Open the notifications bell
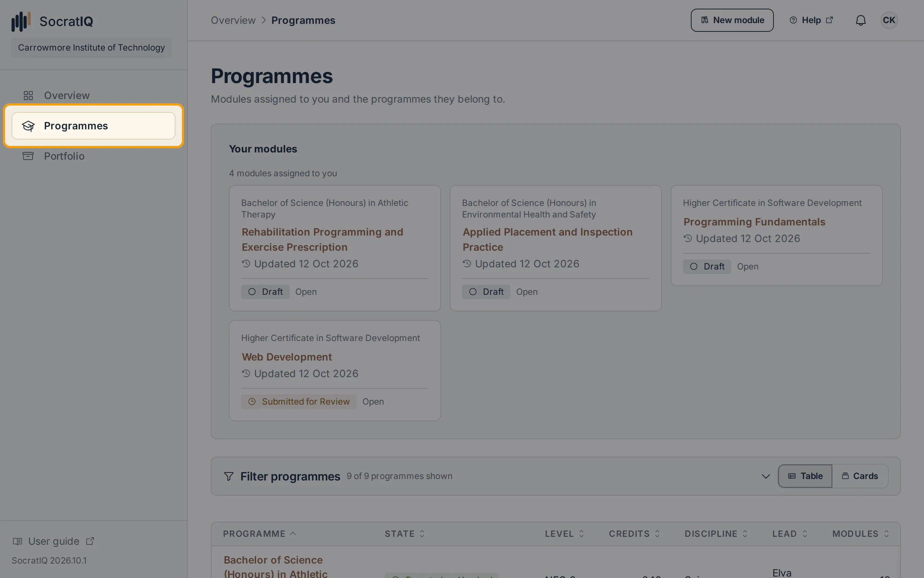Screen dimensions: 924x578 [860, 20]
